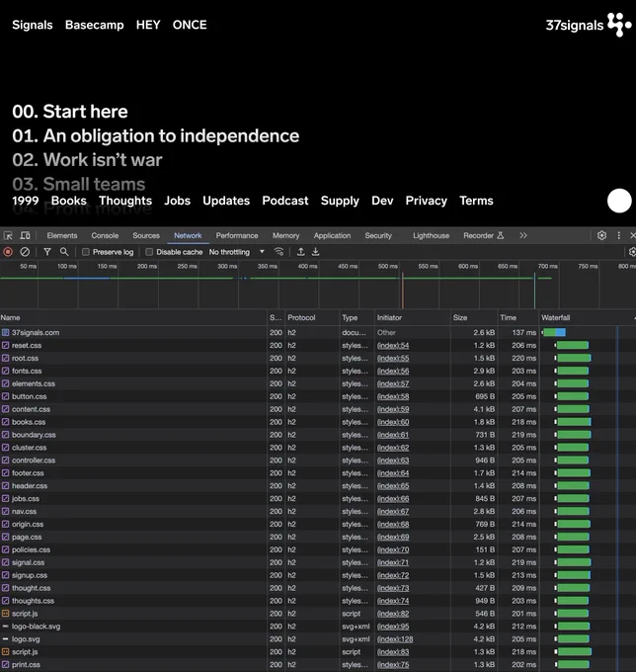Select the fonts.css request row
The image size is (636, 672).
(318, 372)
